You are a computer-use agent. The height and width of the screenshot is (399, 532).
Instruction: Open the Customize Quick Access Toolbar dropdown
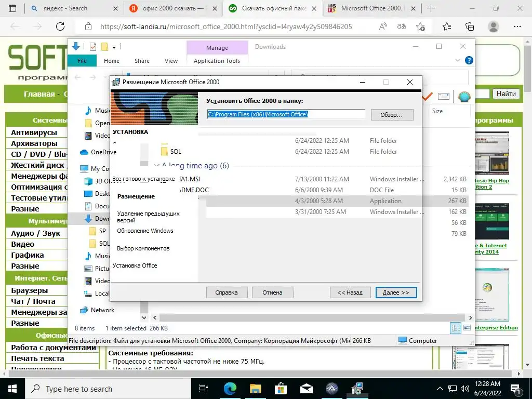tap(114, 47)
